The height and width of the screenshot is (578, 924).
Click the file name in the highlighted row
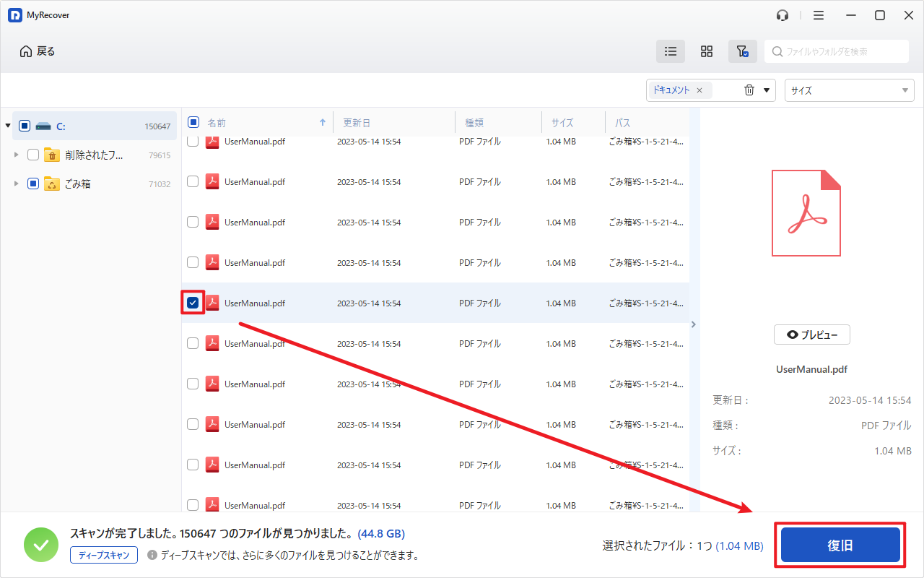click(x=255, y=303)
